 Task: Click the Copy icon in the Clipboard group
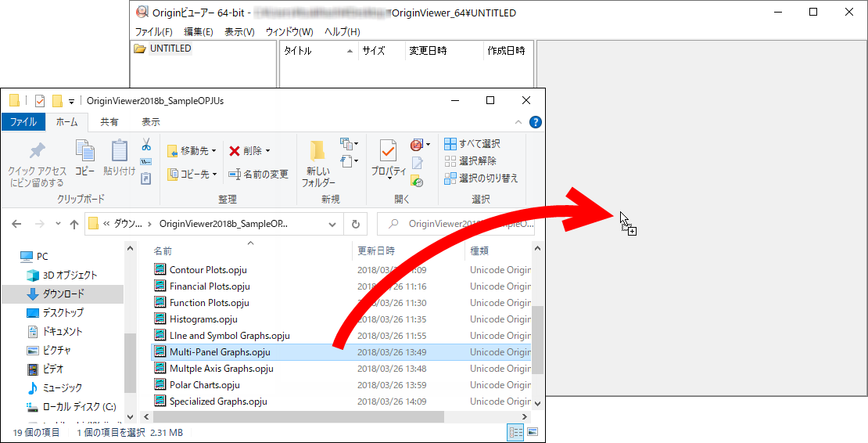pyautogui.click(x=84, y=150)
